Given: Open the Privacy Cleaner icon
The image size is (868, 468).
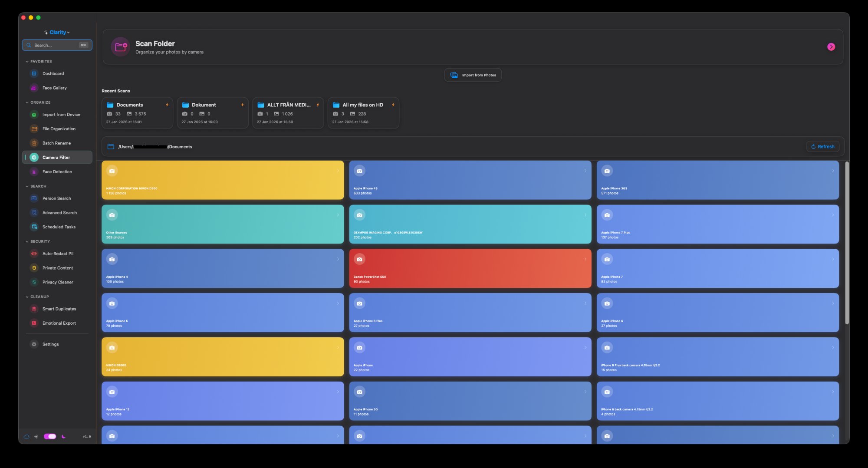Looking at the screenshot, I should coord(34,282).
